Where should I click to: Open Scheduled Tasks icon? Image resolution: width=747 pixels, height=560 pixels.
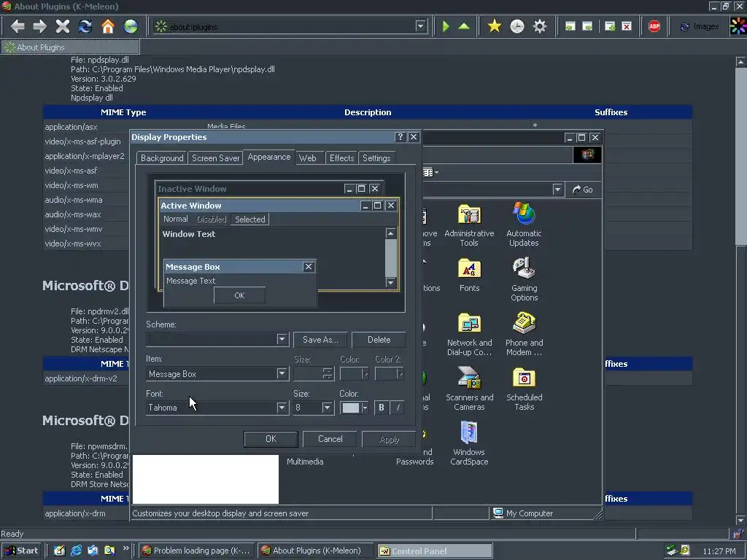click(x=524, y=389)
